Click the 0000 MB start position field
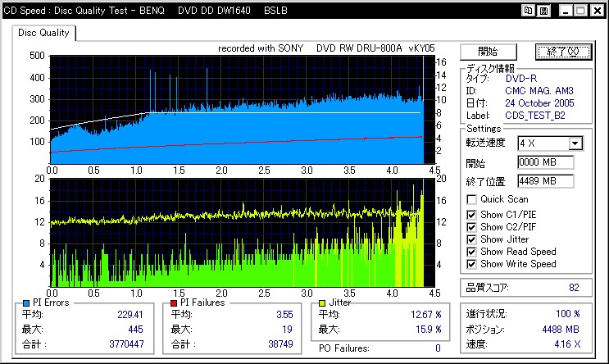Screen dimensions: 609x364 coord(546,162)
